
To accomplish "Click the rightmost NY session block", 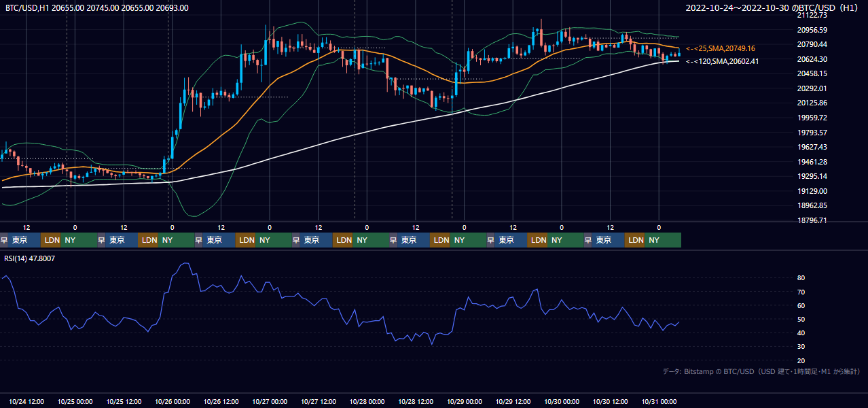I will (663, 240).
